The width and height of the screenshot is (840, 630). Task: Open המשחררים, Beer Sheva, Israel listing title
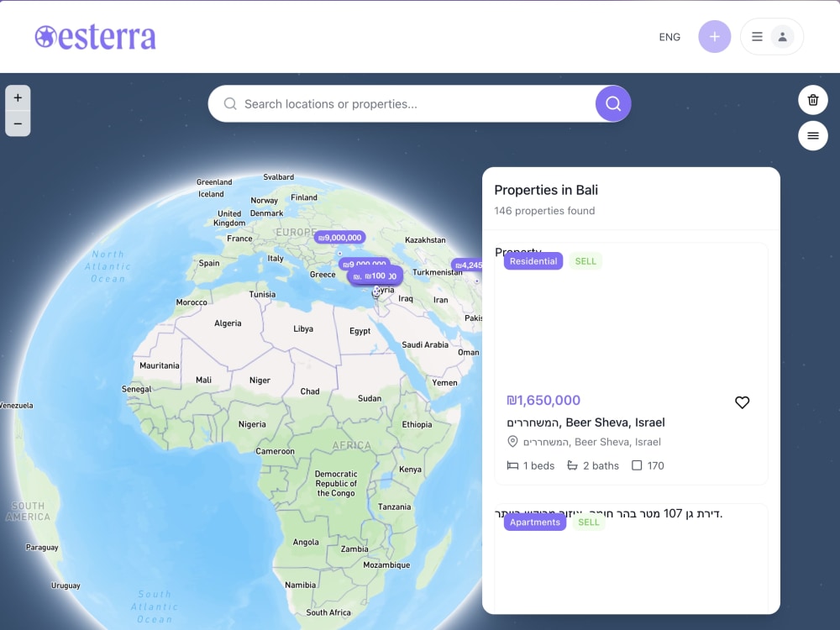pyautogui.click(x=585, y=423)
